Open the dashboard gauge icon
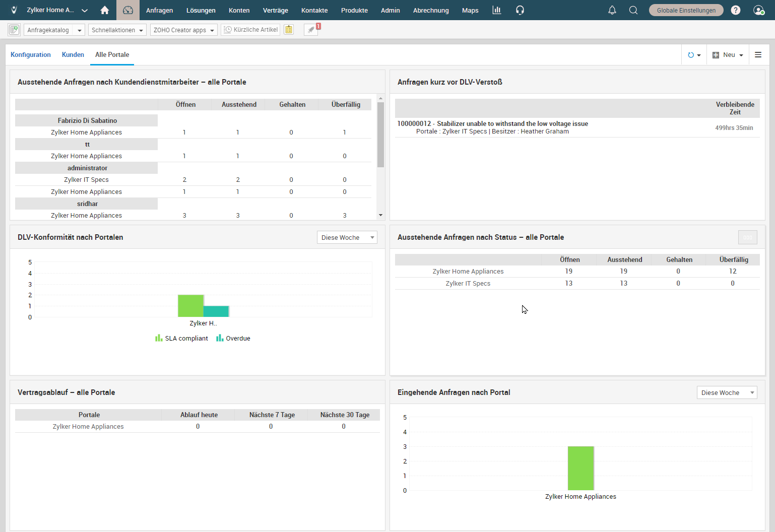 click(128, 10)
